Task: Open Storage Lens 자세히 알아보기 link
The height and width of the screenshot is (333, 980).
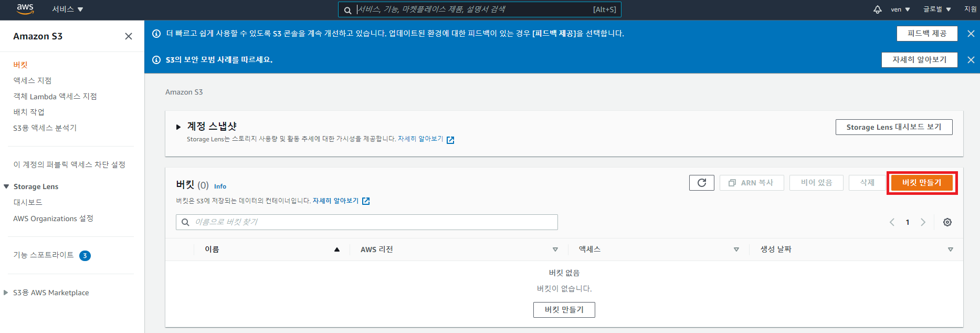Action: [x=420, y=139]
